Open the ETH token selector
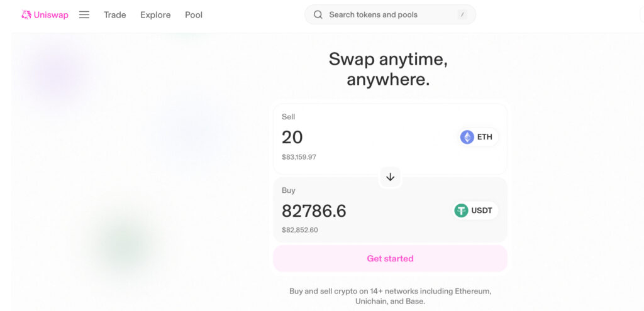644x311 pixels. pyautogui.click(x=479, y=137)
